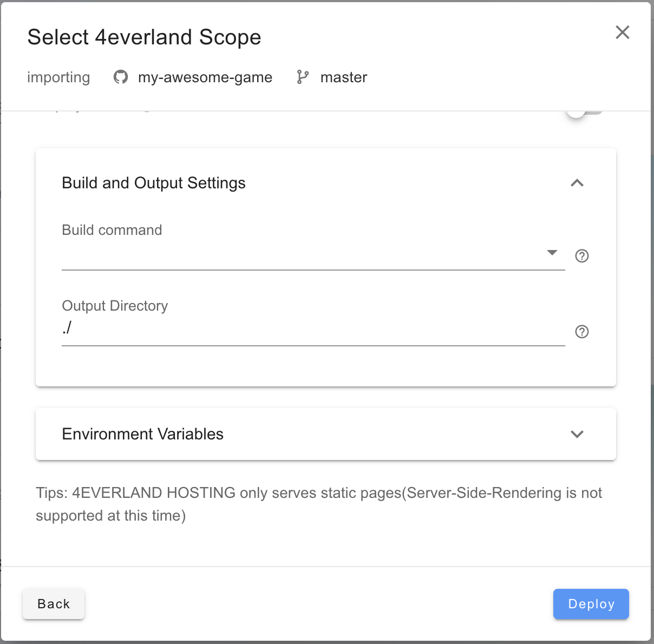Click the GitHub logo icon
This screenshot has height=644, width=654.
coord(121,77)
